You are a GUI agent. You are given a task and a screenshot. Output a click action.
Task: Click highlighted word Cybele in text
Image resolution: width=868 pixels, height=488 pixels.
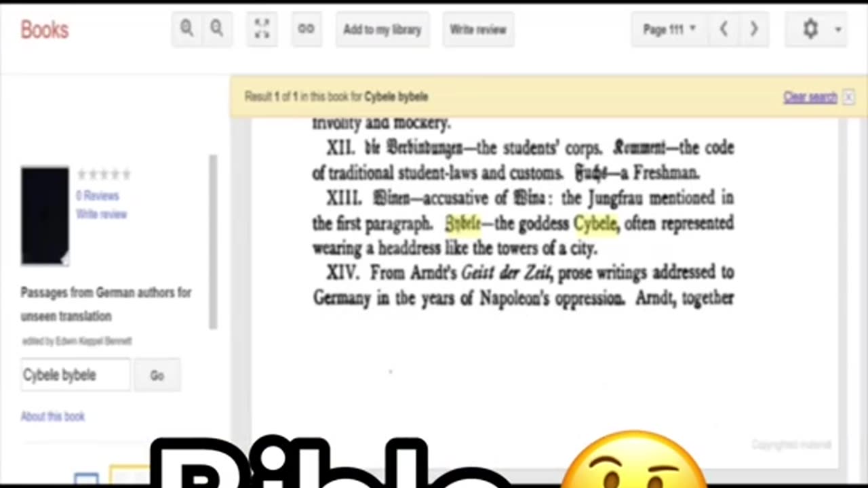[x=595, y=223]
